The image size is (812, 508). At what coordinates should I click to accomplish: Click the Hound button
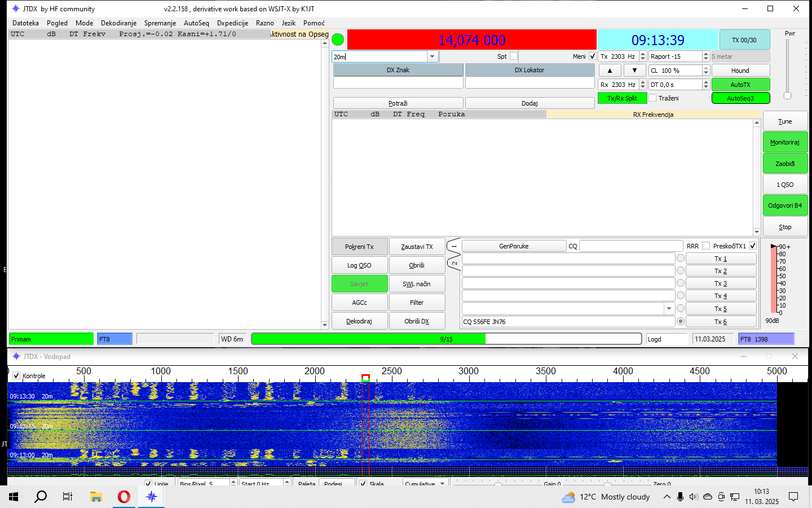coord(740,71)
